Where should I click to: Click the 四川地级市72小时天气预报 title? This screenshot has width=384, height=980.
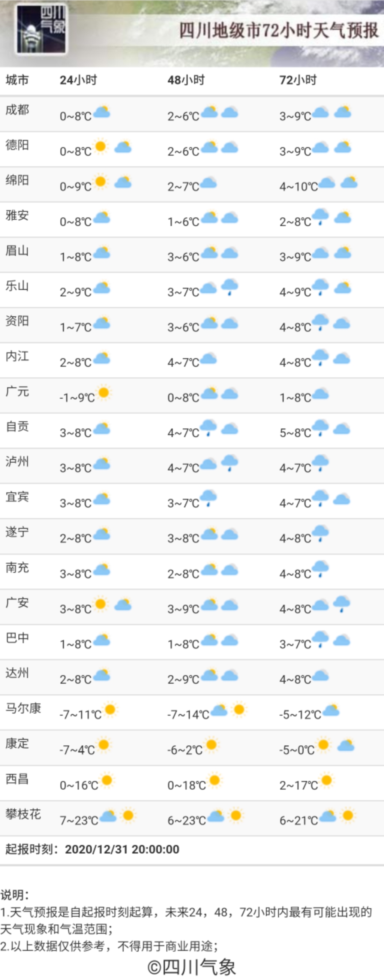[279, 30]
